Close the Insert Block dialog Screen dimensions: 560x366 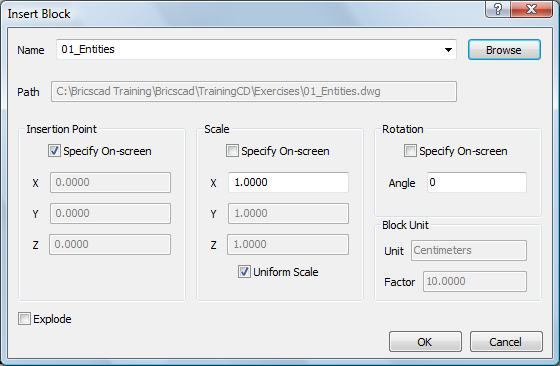point(531,9)
